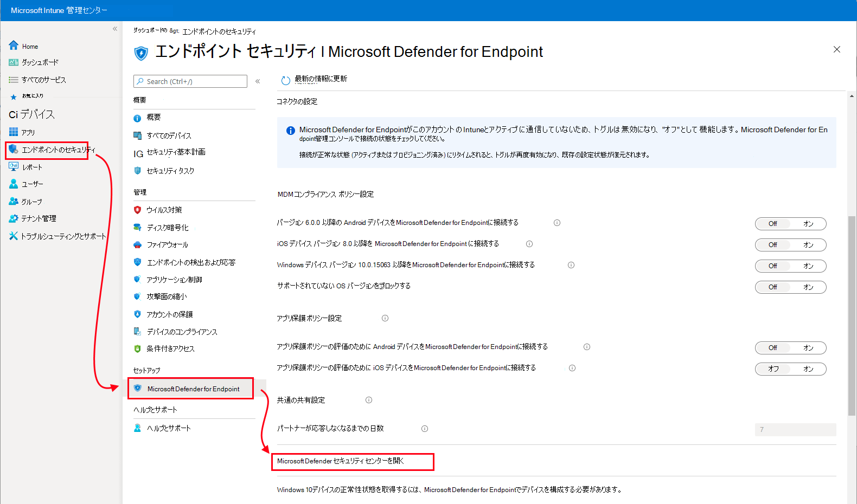Click the ファイアウォール icon
The height and width of the screenshot is (504, 857).
point(137,244)
